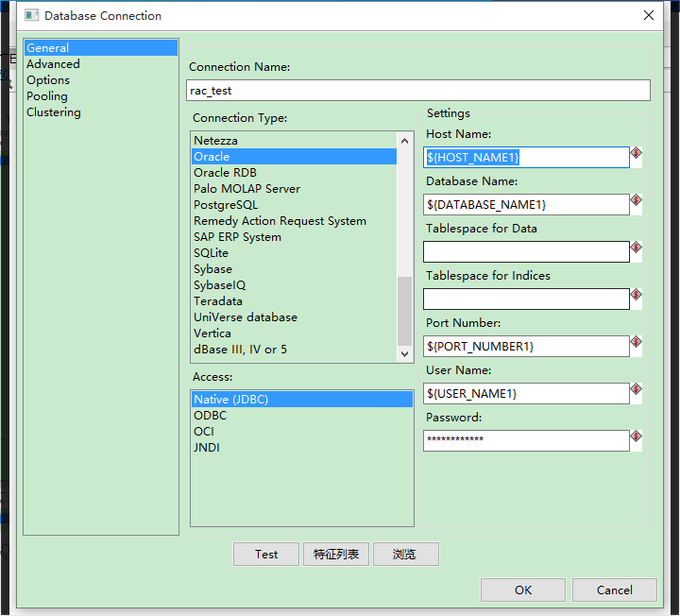Select SybaseIQ connection type
Viewport: 680px width, 616px height.
294,285
